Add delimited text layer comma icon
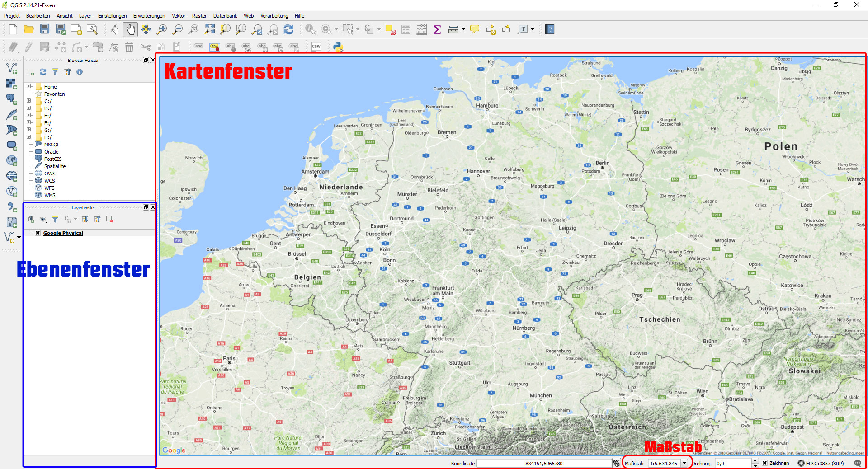Screen dimensions: 868x469 point(12,207)
